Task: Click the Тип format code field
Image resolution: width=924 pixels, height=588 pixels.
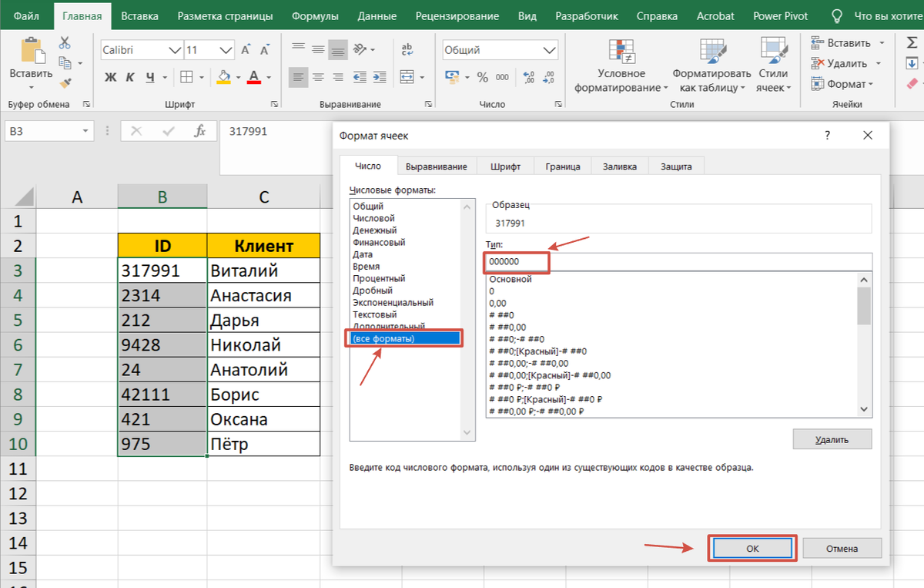Action: point(678,262)
